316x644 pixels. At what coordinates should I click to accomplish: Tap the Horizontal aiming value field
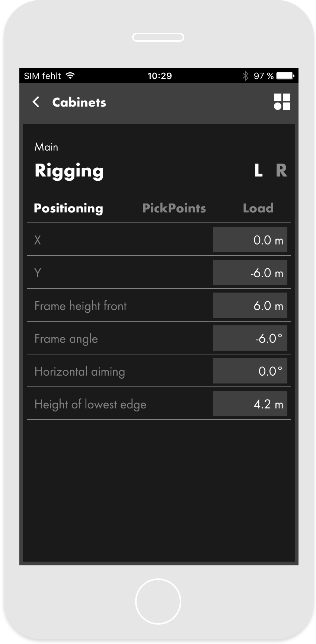coord(250,371)
